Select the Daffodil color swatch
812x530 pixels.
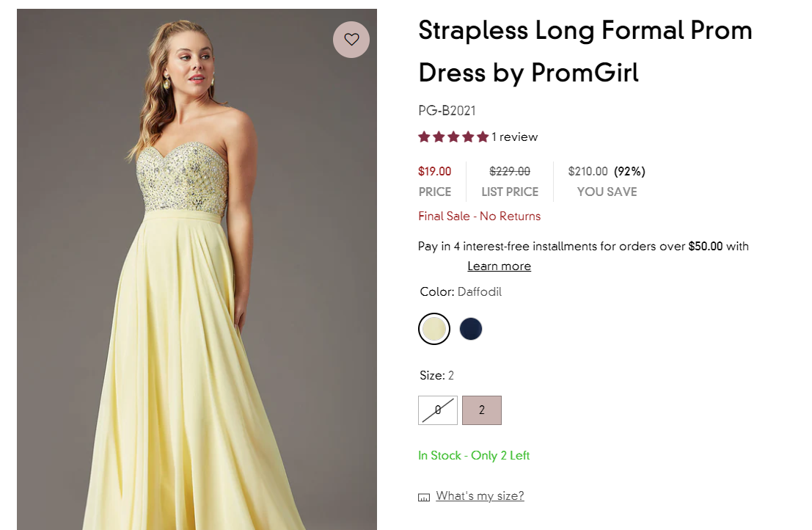[x=434, y=329]
